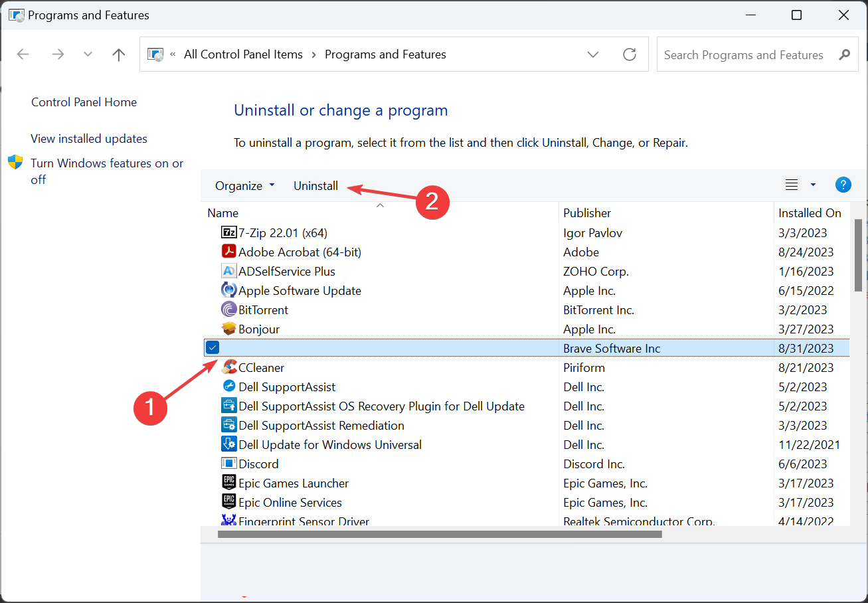Open recent locations chevron next to forward
This screenshot has width=868, height=603.
(x=88, y=54)
